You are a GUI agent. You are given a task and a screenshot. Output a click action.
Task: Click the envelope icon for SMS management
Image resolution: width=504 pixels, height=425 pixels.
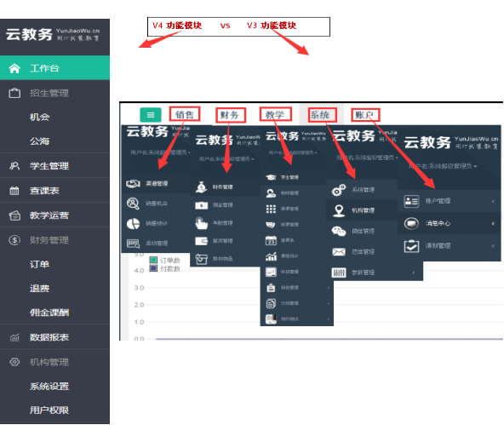339,252
